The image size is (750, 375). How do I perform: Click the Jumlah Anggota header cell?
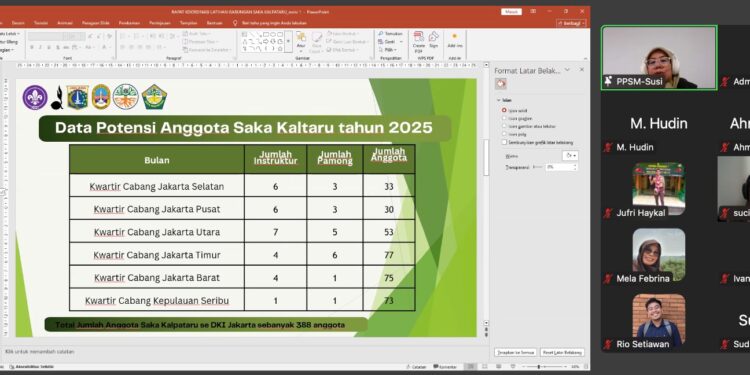click(389, 159)
